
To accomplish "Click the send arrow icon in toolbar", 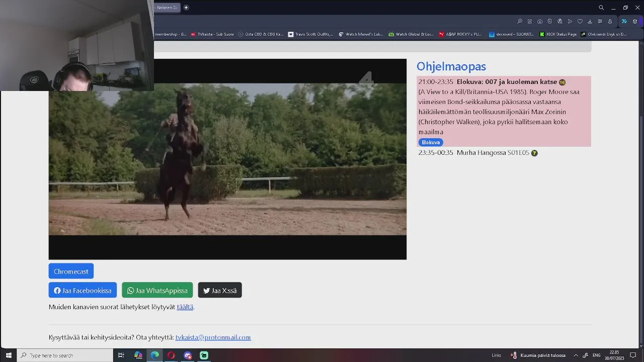I will 570,22.
